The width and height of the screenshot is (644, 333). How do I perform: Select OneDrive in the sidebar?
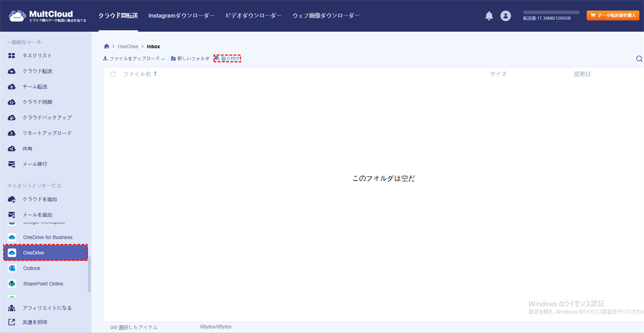(46, 252)
